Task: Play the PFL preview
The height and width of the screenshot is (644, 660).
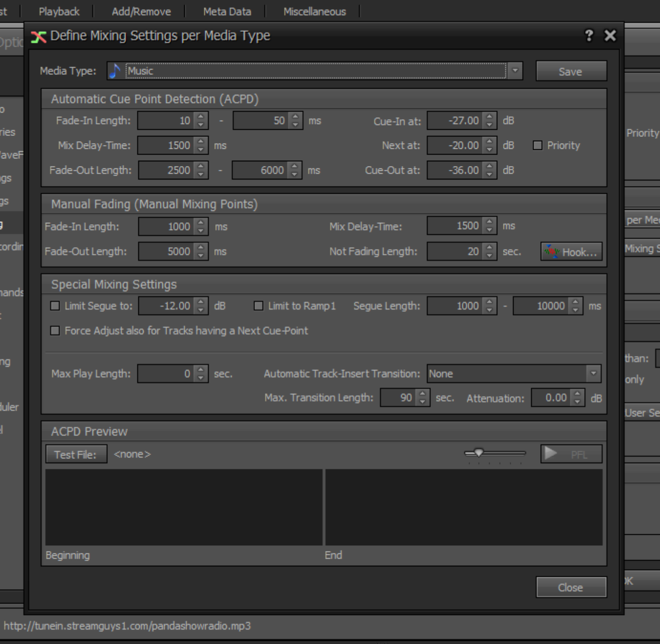Action: point(571,454)
